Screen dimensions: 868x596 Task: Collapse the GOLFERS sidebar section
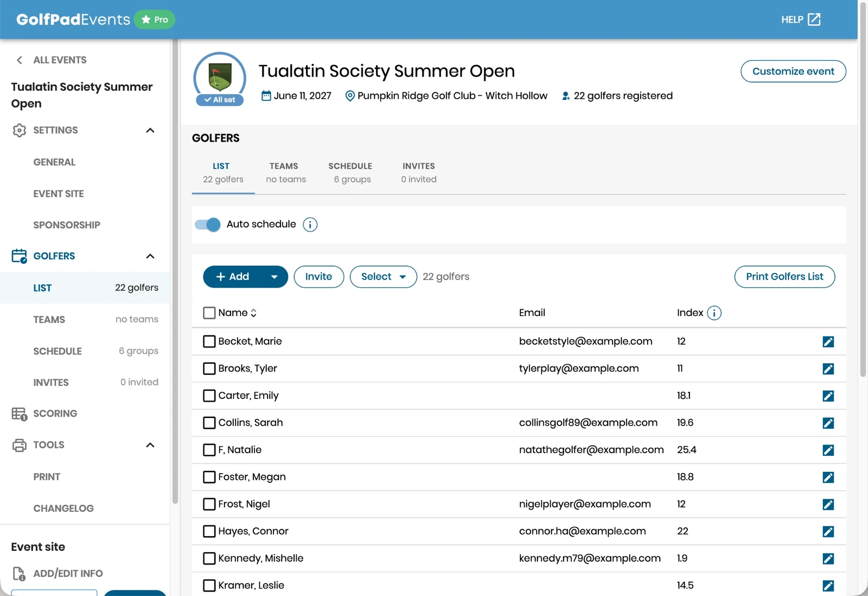click(150, 256)
